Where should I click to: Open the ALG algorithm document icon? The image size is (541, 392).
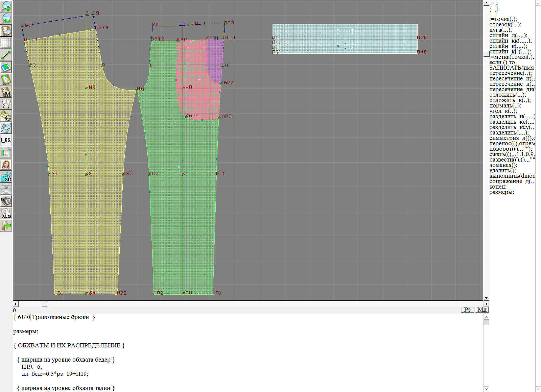coord(6,213)
